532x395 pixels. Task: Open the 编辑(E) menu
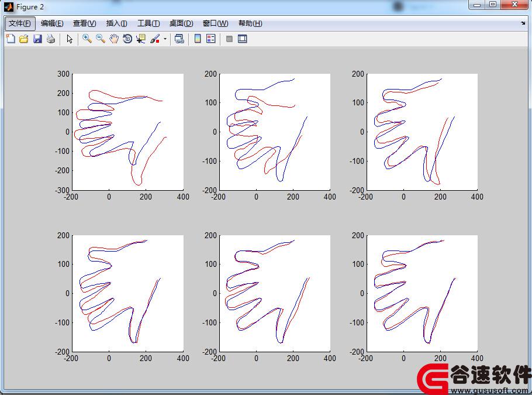(52, 23)
